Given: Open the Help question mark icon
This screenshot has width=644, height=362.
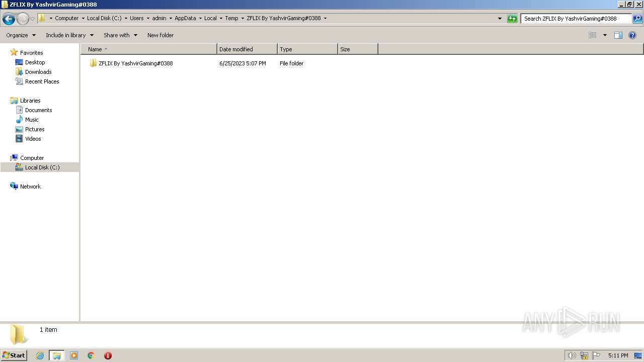Looking at the screenshot, I should click(x=632, y=35).
